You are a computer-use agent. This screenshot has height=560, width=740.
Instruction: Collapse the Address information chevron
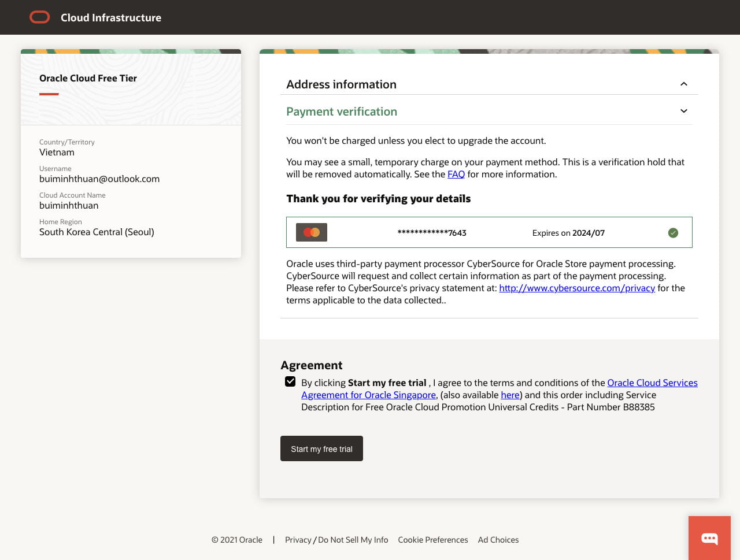[x=684, y=84]
